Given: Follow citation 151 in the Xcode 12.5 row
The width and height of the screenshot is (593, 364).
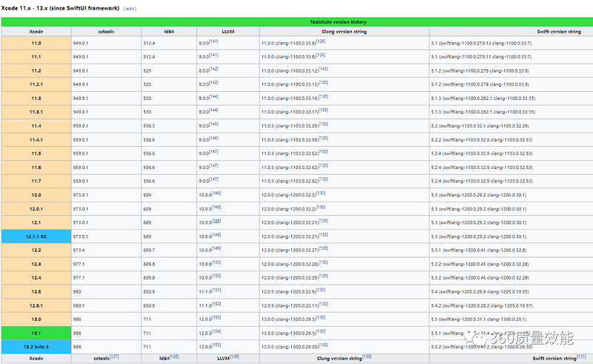Looking at the screenshot, I should [216, 290].
